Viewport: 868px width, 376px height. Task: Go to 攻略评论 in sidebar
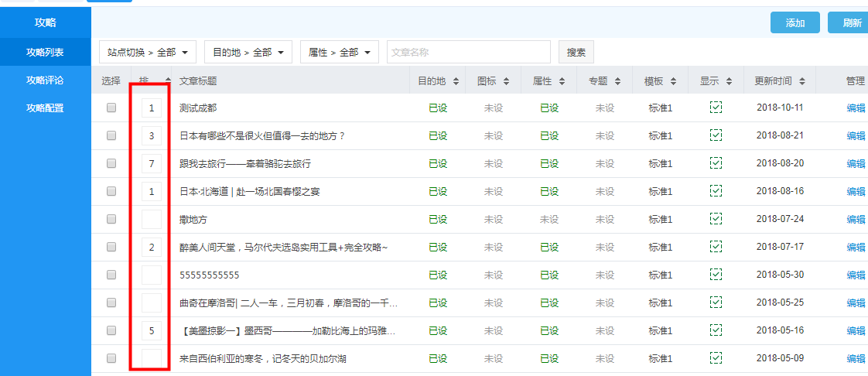[x=45, y=80]
